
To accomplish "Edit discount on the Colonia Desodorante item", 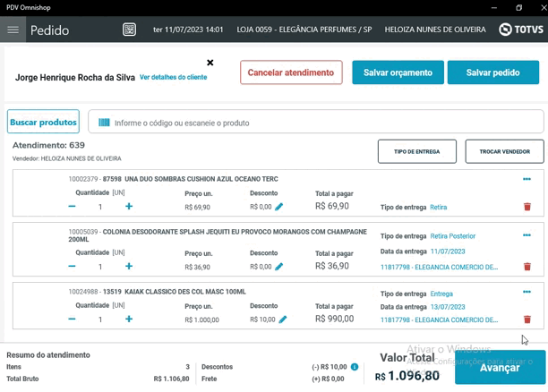I will coord(279,267).
